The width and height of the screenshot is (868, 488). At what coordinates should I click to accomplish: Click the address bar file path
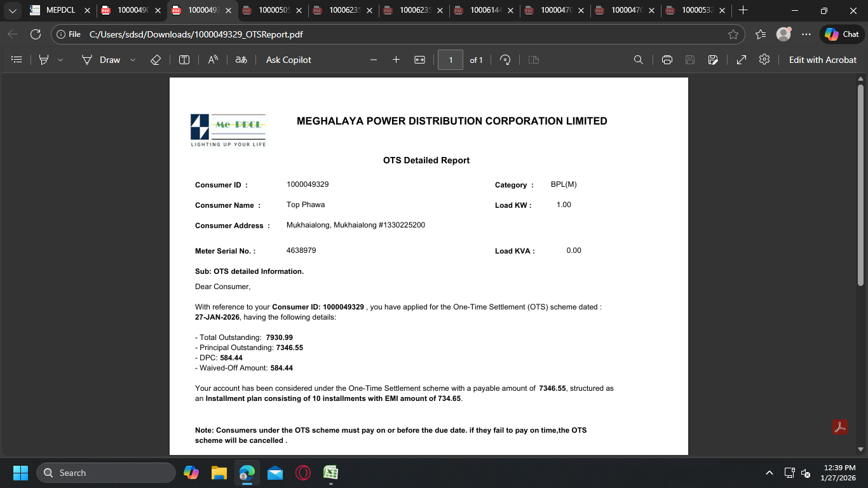[196, 34]
